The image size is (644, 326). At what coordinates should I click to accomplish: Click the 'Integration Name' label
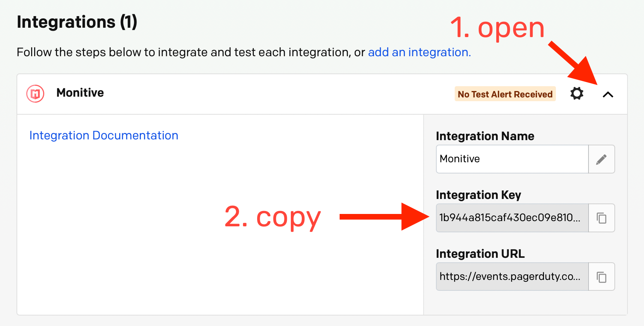[485, 136]
